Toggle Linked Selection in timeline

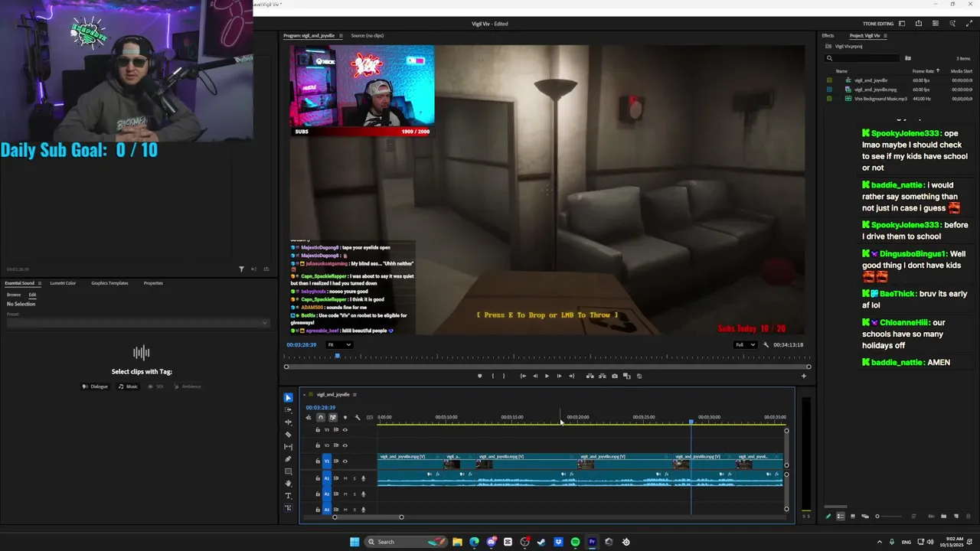point(332,417)
